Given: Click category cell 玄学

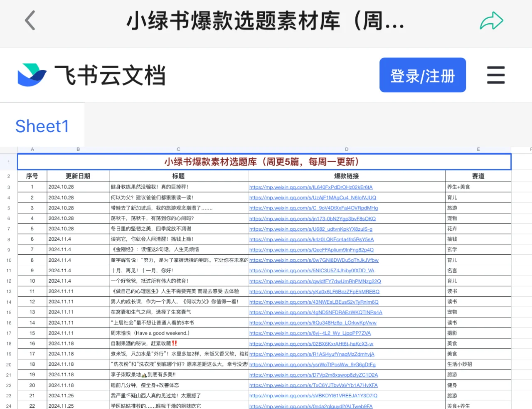Looking at the screenshot, I should pos(478,249).
